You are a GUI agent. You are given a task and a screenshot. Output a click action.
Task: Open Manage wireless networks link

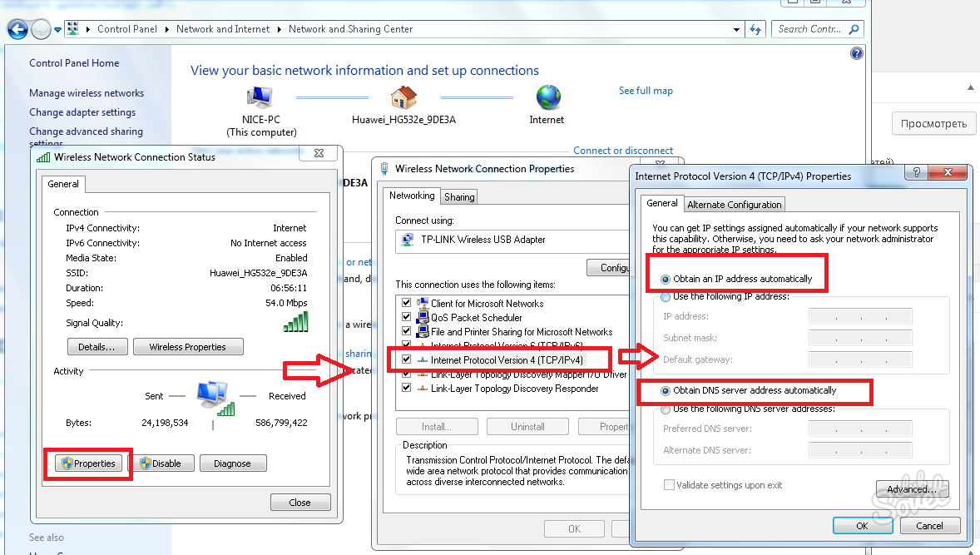(87, 93)
